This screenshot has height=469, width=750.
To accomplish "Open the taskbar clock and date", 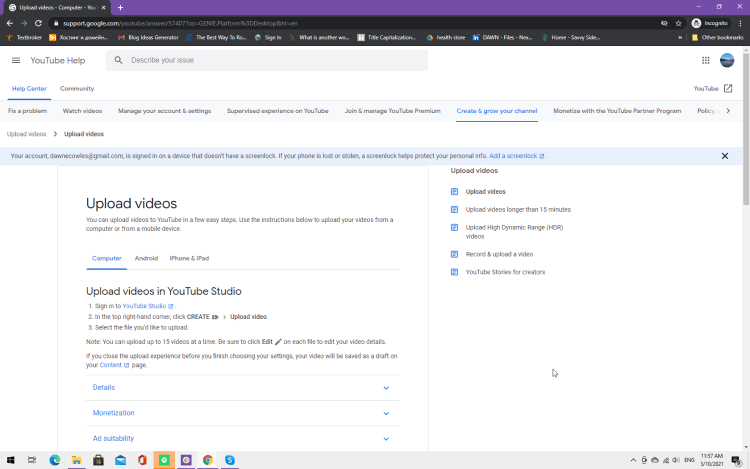I will point(712,460).
